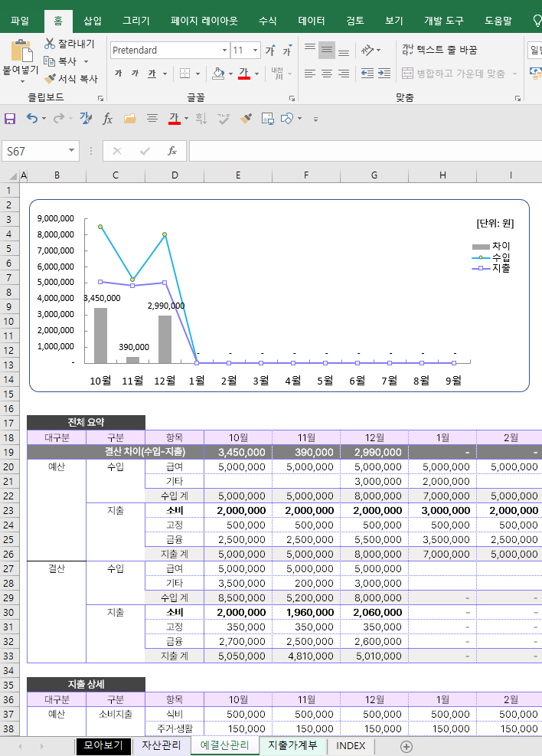Open the cell borders icon
The image size is (542, 756).
point(184,74)
